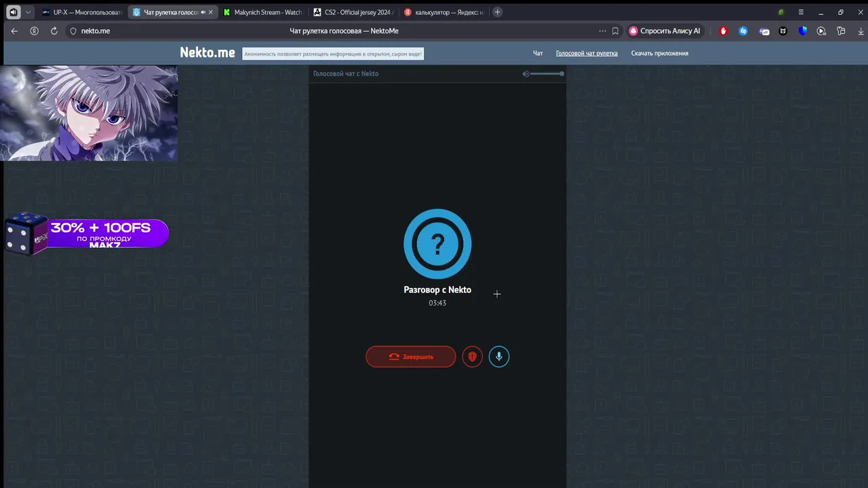
Task: Click the green leaf icon in the title bar
Action: pos(781,12)
